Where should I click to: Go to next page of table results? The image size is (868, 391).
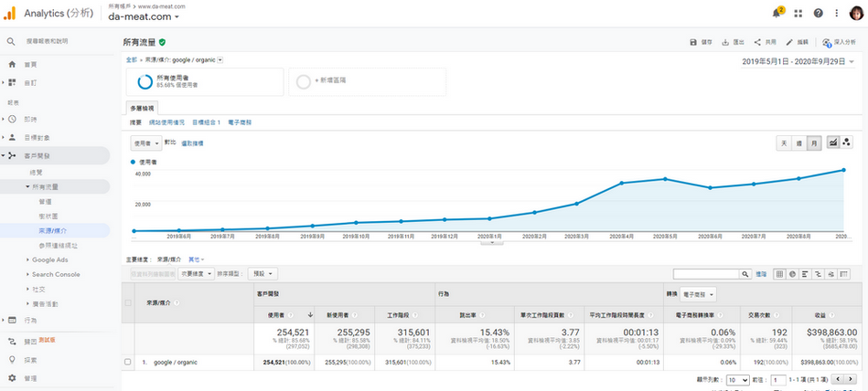click(x=851, y=379)
